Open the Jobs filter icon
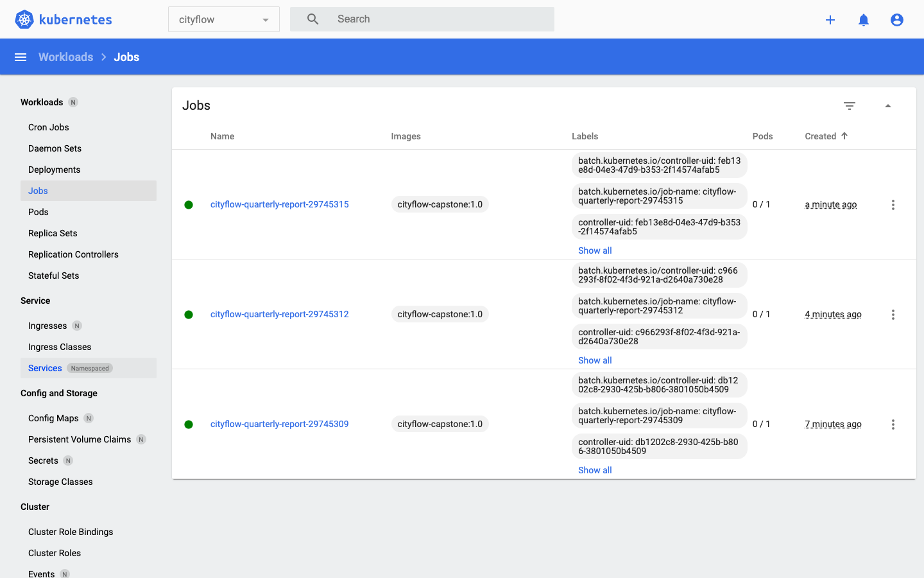 850,106
